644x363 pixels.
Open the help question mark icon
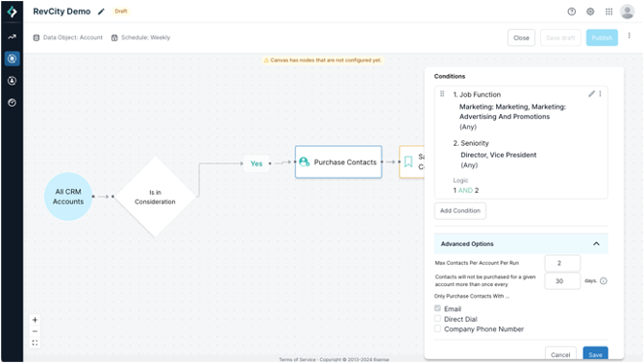click(x=571, y=12)
